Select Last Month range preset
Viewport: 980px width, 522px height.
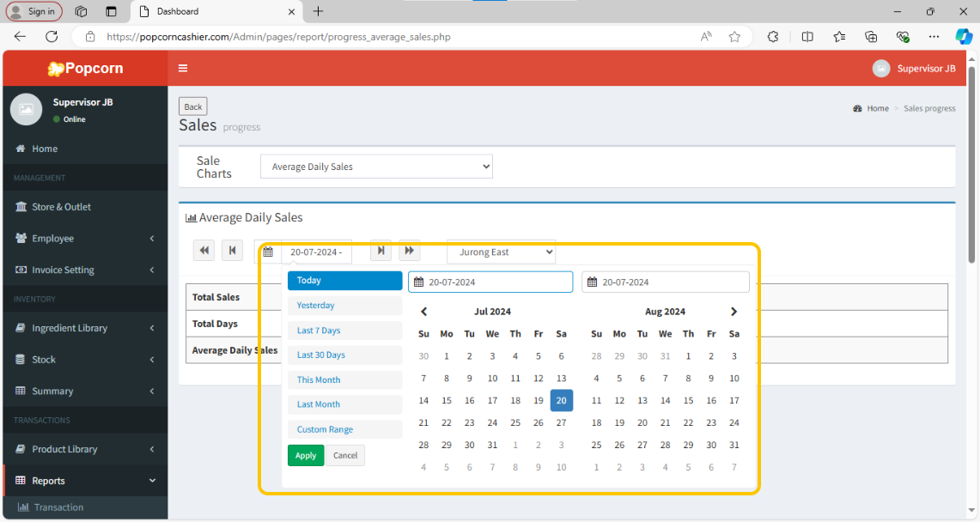(x=345, y=404)
